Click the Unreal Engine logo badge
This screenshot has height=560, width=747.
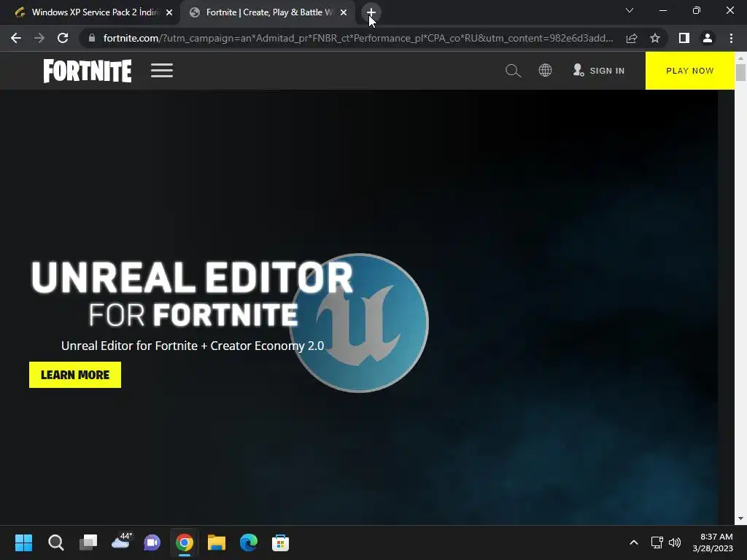pyautogui.click(x=360, y=323)
